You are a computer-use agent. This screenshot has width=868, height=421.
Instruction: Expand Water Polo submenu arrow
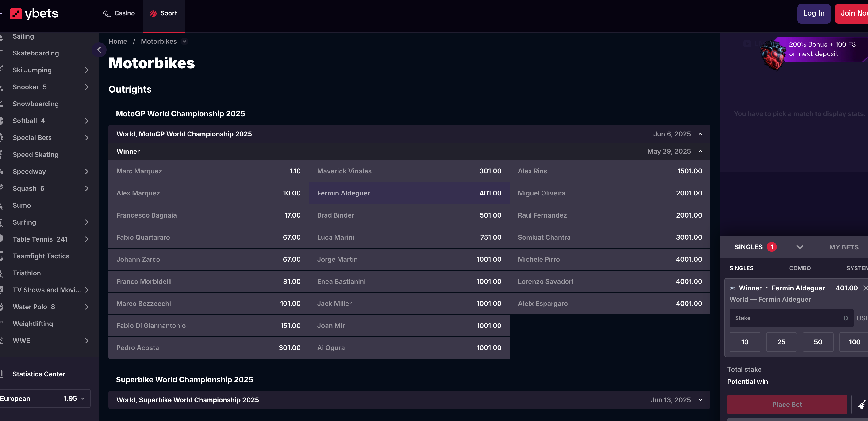[x=87, y=307]
